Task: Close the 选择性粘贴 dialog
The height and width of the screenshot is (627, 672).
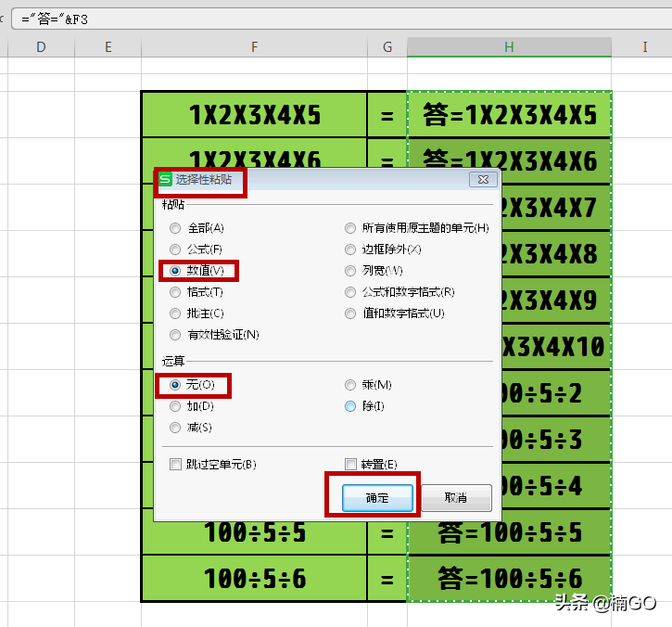Action: click(x=483, y=179)
